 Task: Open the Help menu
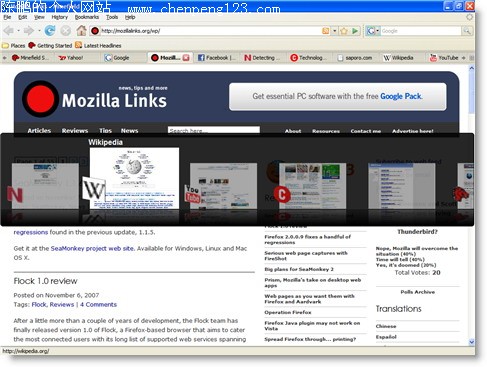(130, 17)
